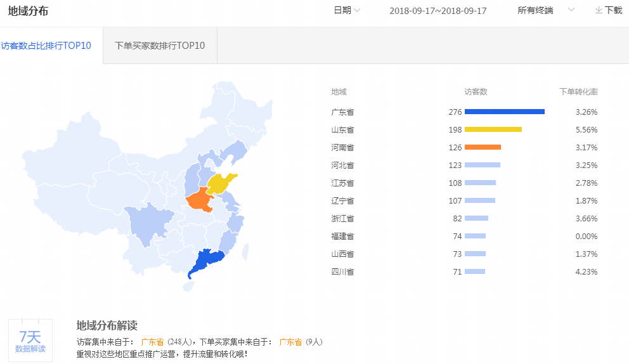629x364 pixels.
Task: Open the 7天数据解读 calendar icon
Action: point(30,341)
